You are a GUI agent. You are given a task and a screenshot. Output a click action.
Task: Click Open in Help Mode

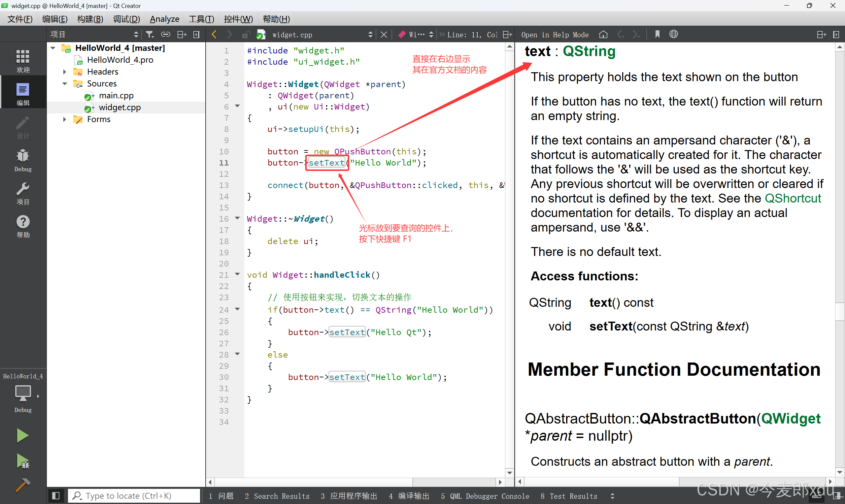(x=555, y=35)
